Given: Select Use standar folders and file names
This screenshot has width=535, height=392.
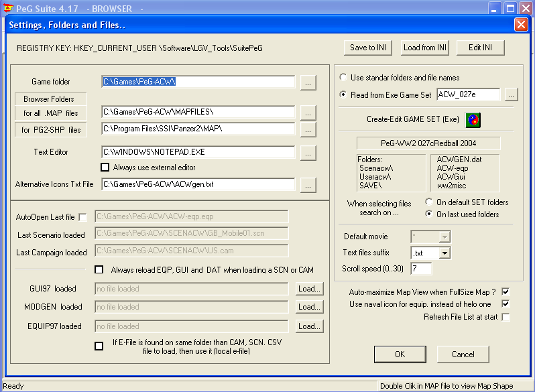Looking at the screenshot, I should 344,78.
